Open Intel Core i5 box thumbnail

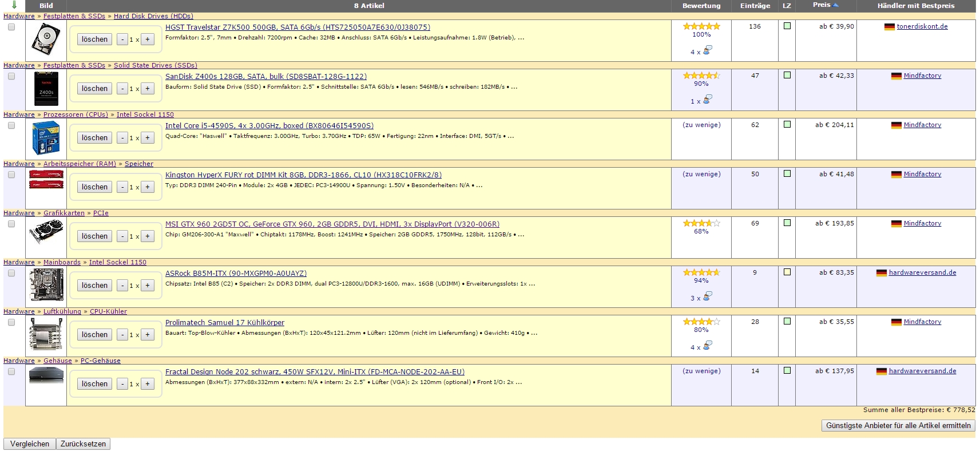(x=46, y=138)
